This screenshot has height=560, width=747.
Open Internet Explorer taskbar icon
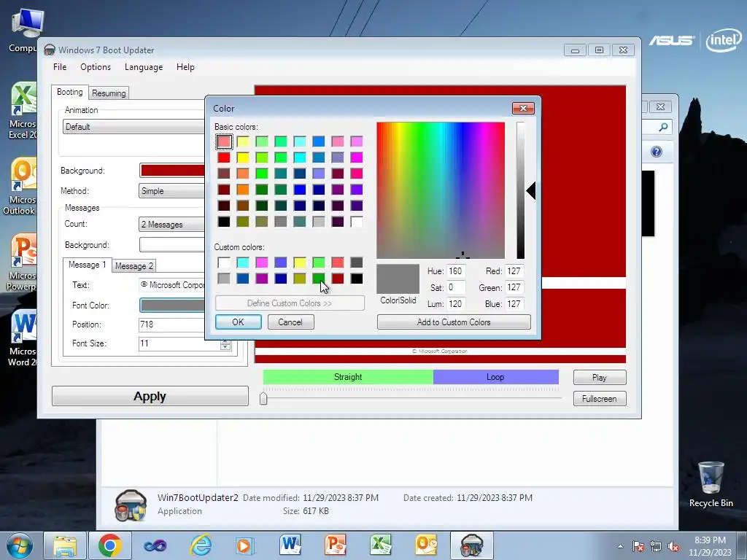pyautogui.click(x=201, y=545)
